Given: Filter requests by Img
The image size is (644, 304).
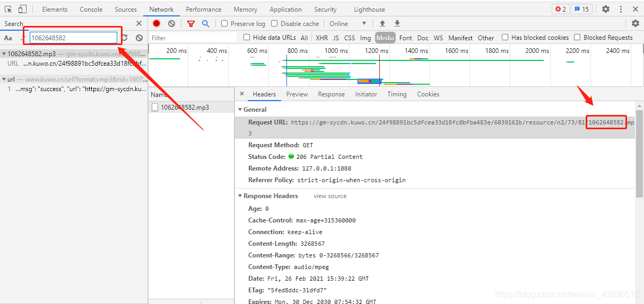Looking at the screenshot, I should pos(365,38).
